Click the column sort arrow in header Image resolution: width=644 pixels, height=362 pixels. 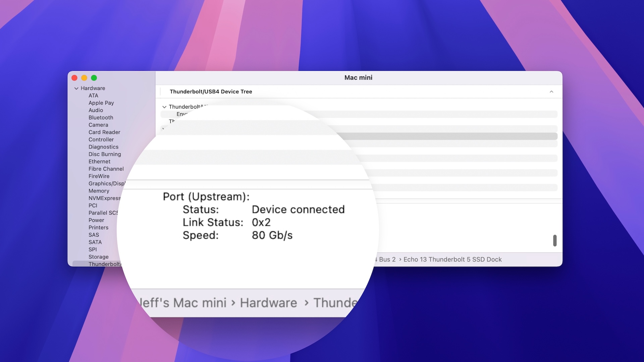click(551, 92)
